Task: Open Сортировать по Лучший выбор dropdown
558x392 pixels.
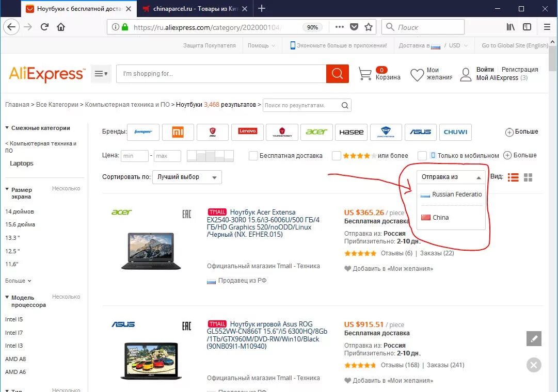Action: [x=187, y=177]
